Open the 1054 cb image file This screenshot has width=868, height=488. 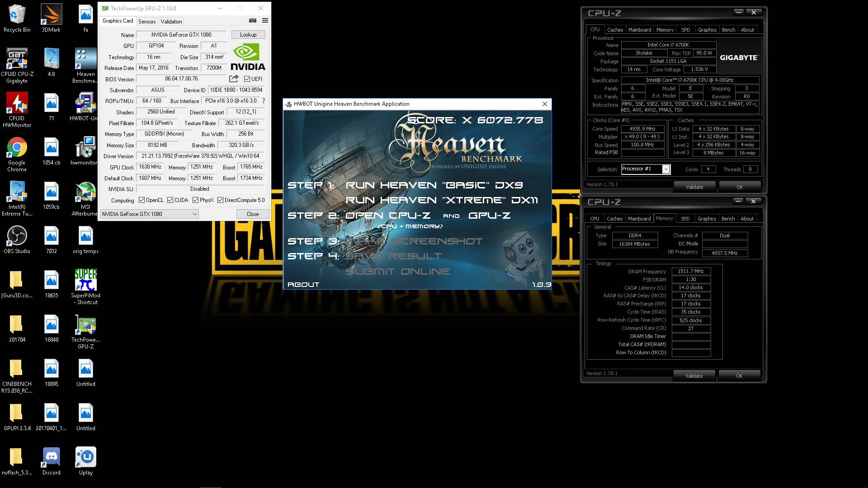(51, 151)
